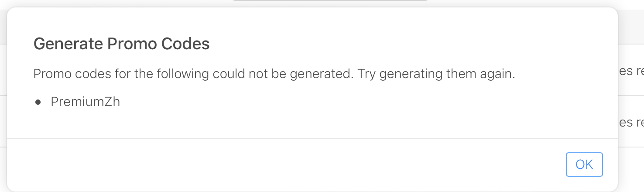This screenshot has width=644, height=192.
Task: Click the word "Promo" in the dialog title
Action: (132, 44)
